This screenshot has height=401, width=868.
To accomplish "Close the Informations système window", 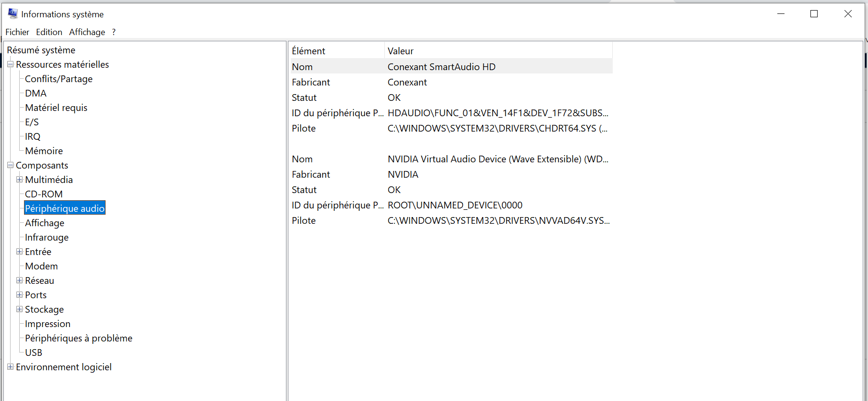I will pyautogui.click(x=848, y=14).
